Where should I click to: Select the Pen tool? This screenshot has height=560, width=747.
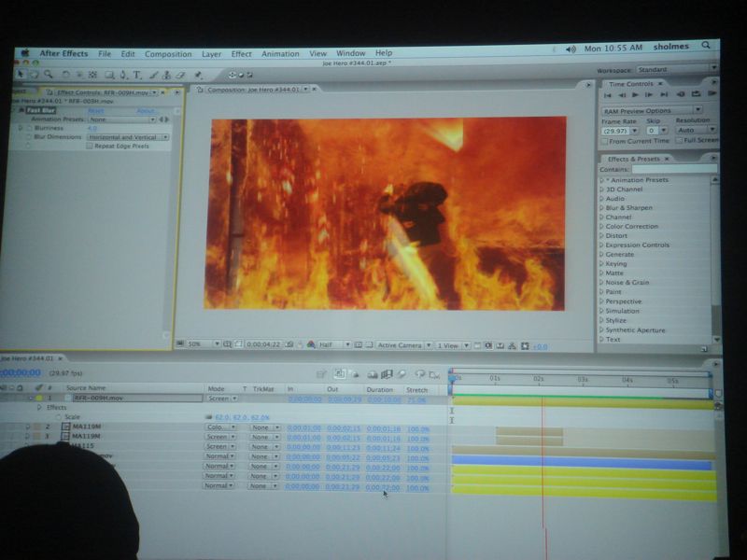pos(123,75)
